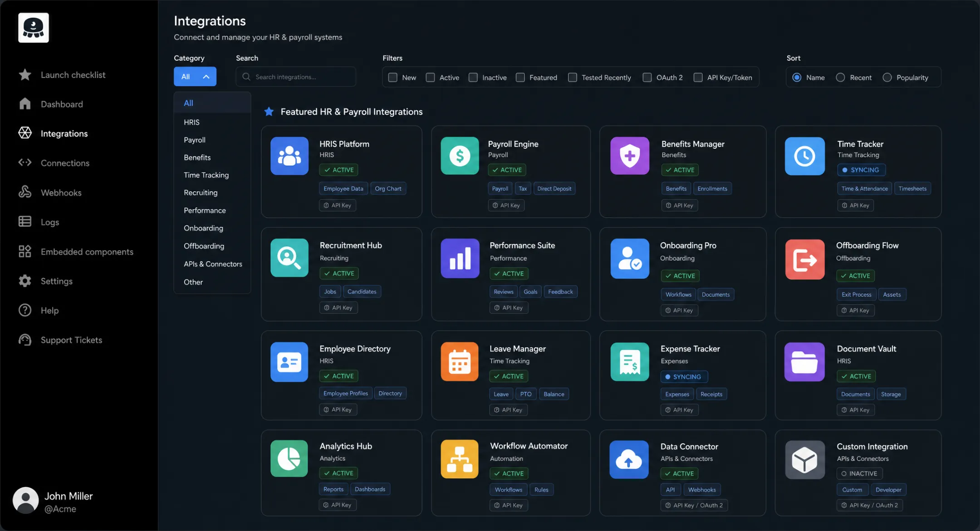Click the Settings gear icon
The height and width of the screenshot is (531, 980).
[25, 281]
